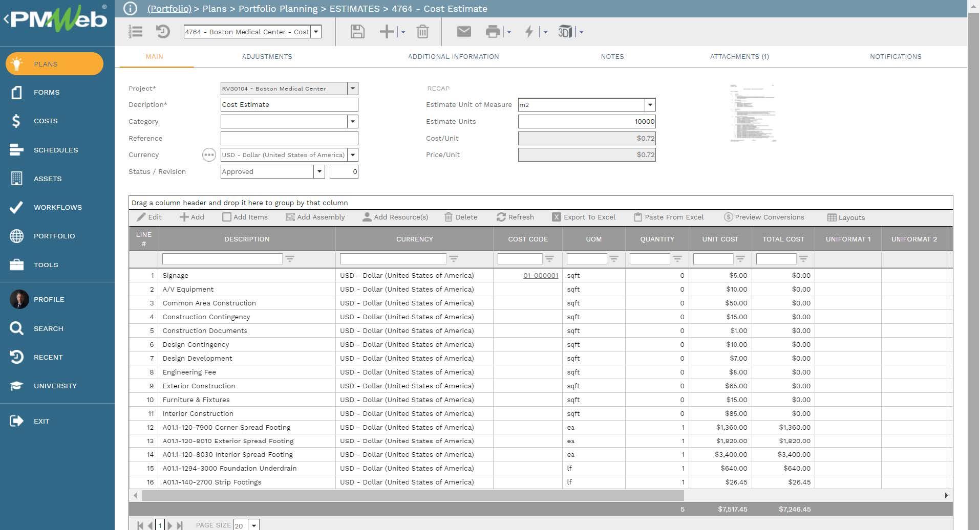980x530 pixels.
Task: Switch to the Adjustments tab
Action: pos(267,57)
